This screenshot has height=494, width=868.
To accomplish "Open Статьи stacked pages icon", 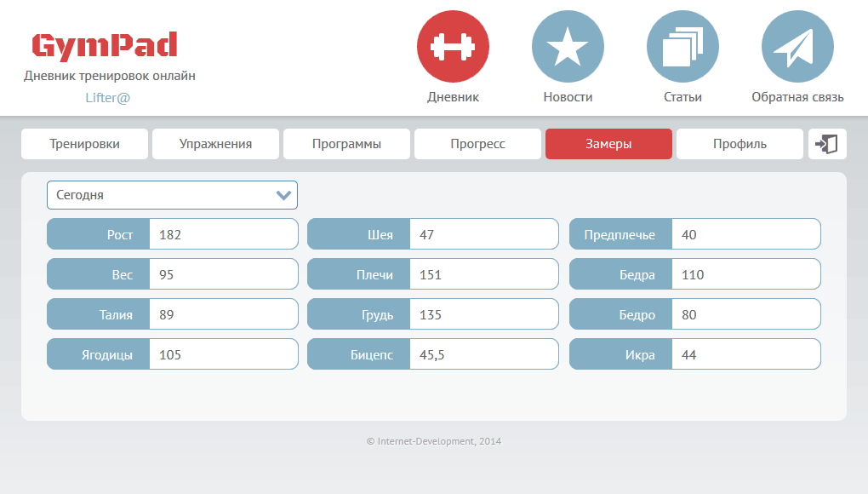I will [x=682, y=46].
